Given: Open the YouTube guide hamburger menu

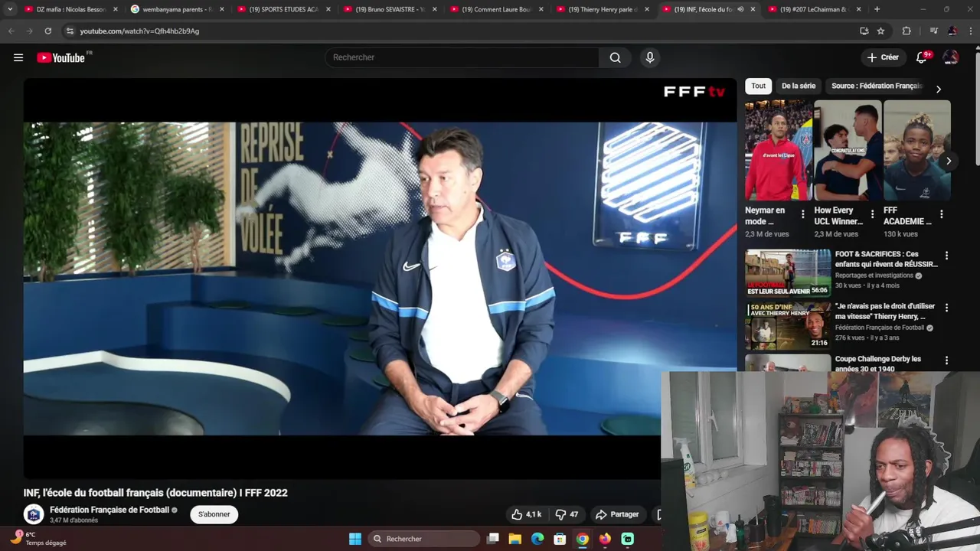Looking at the screenshot, I should pos(18,57).
